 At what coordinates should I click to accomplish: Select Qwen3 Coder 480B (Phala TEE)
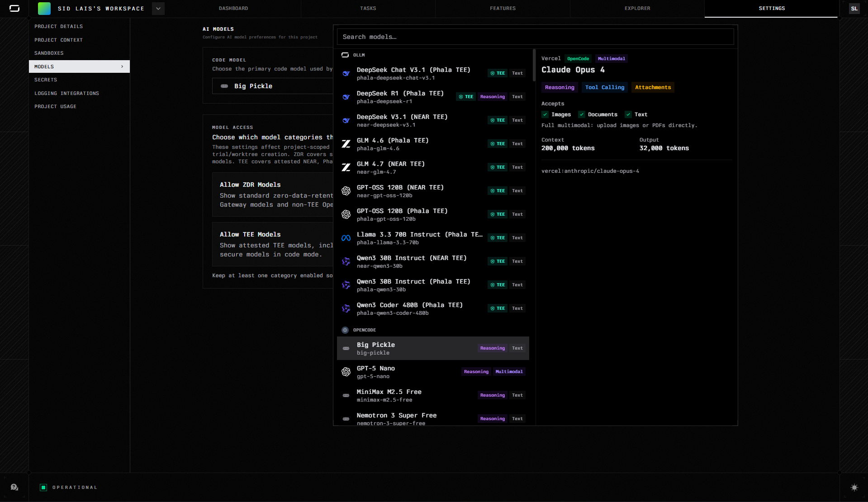433,308
